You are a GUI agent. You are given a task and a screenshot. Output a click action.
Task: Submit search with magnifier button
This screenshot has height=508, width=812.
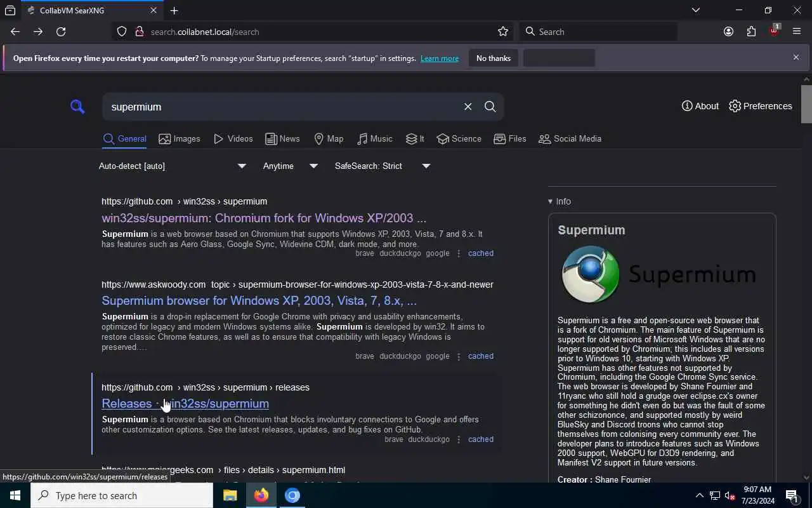490,107
